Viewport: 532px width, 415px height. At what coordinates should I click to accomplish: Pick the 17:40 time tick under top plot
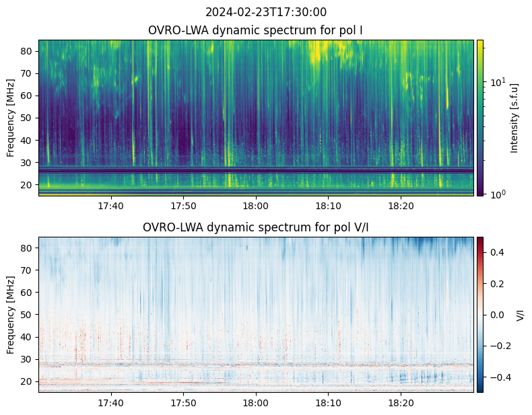tap(110, 206)
